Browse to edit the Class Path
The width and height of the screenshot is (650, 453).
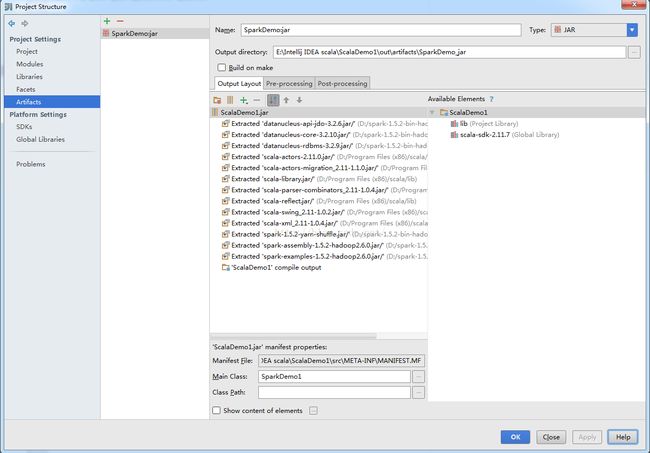(x=419, y=392)
